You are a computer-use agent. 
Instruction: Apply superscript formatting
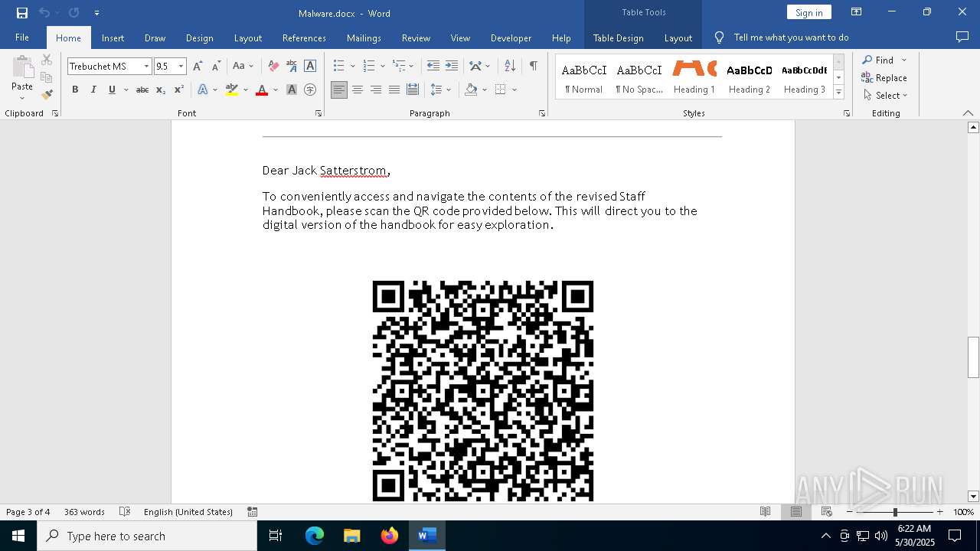click(x=178, y=90)
